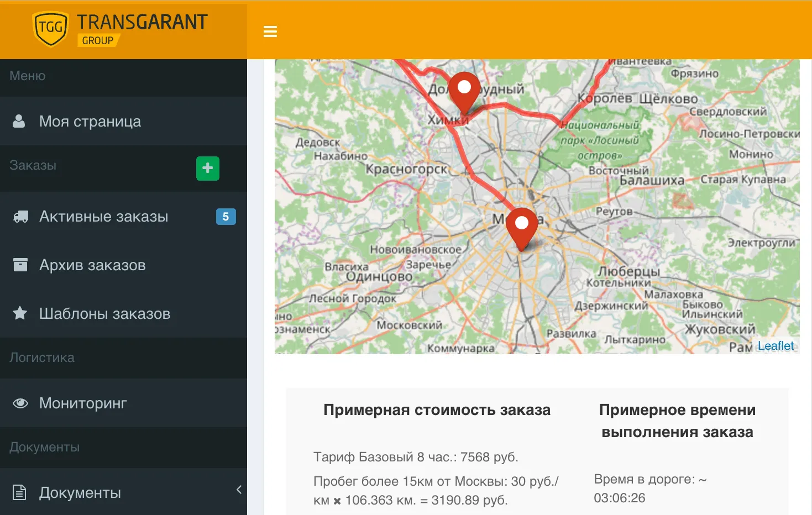
Task: Click the archive box icon beside Архив заказов
Action: click(x=20, y=264)
